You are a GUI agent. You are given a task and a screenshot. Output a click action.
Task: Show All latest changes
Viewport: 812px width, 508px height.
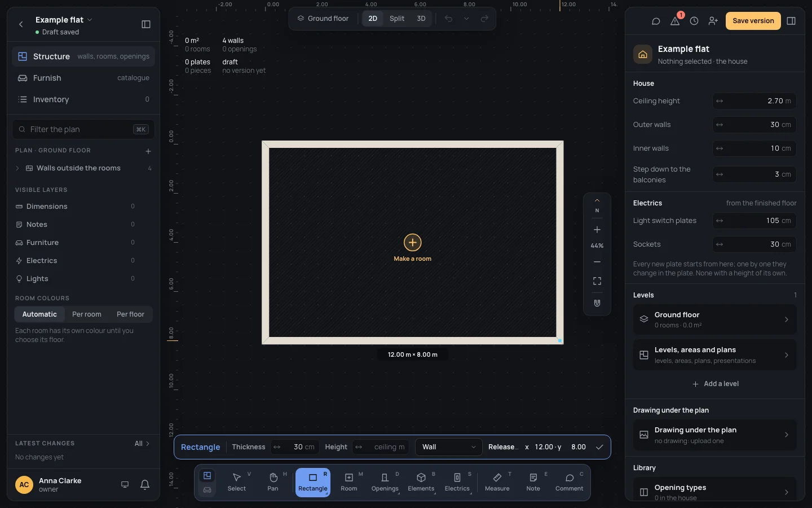142,444
